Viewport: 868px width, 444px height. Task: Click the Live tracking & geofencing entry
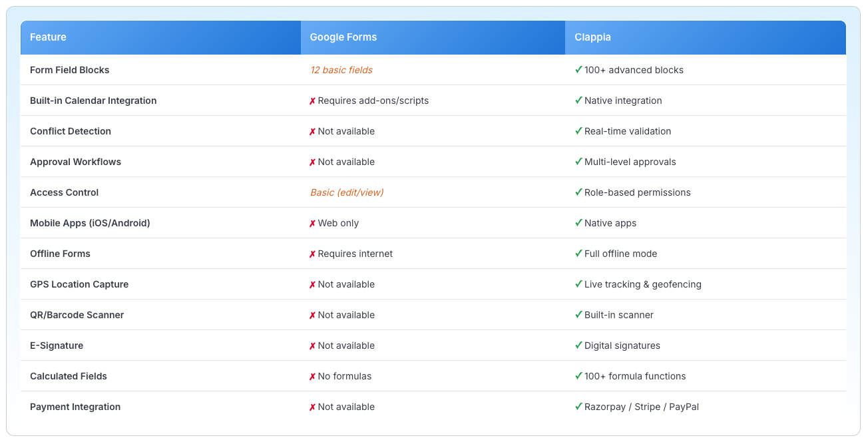[x=642, y=284]
